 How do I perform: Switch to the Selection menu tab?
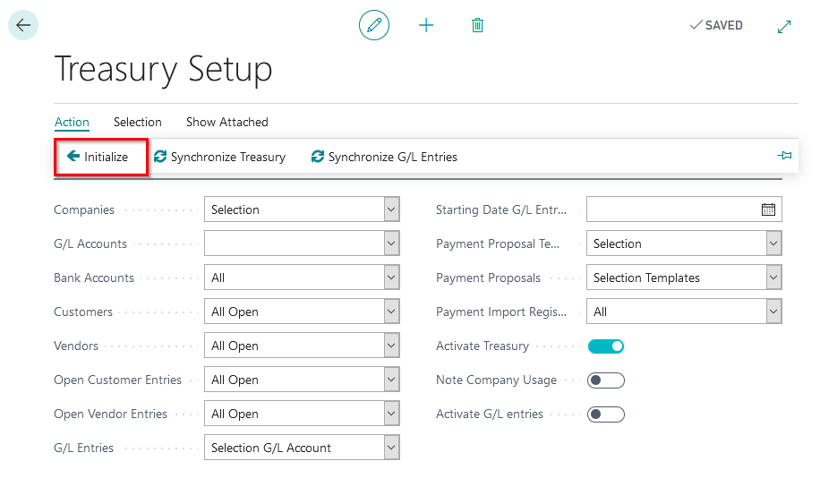138,122
